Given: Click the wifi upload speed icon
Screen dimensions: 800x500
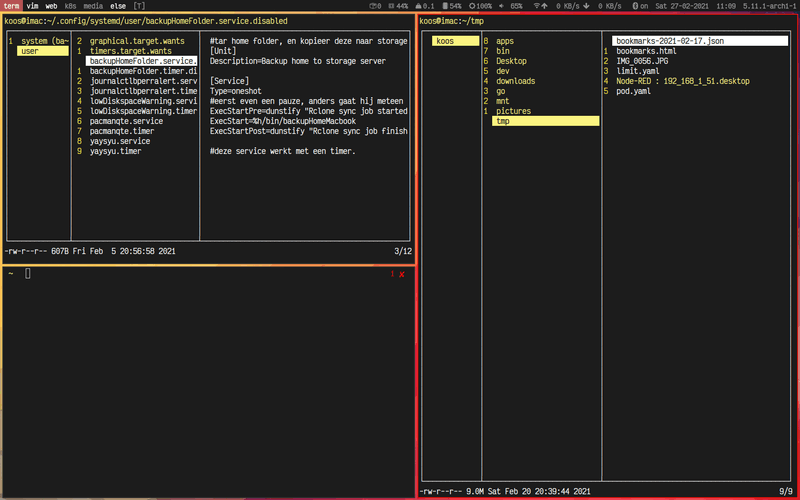Looking at the screenshot, I should point(540,6).
